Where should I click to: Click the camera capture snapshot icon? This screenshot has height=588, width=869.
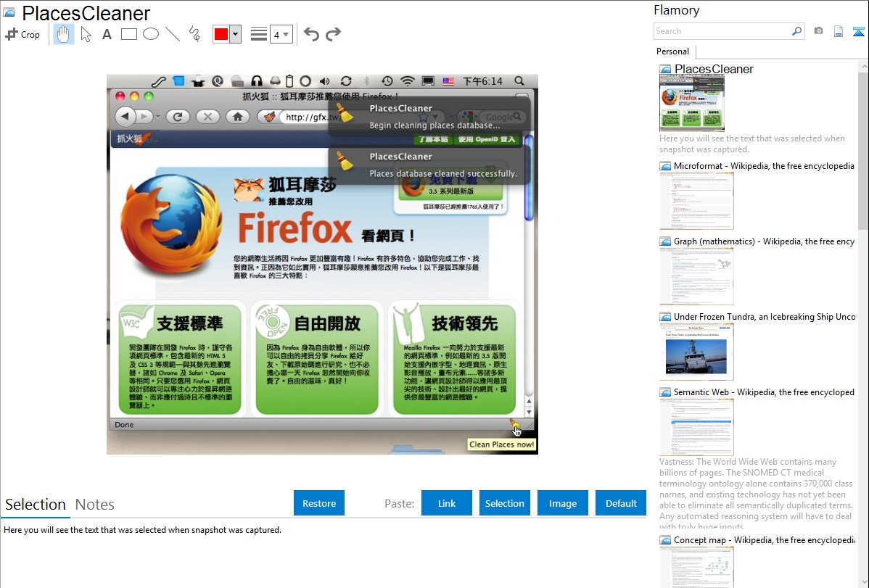click(x=818, y=31)
